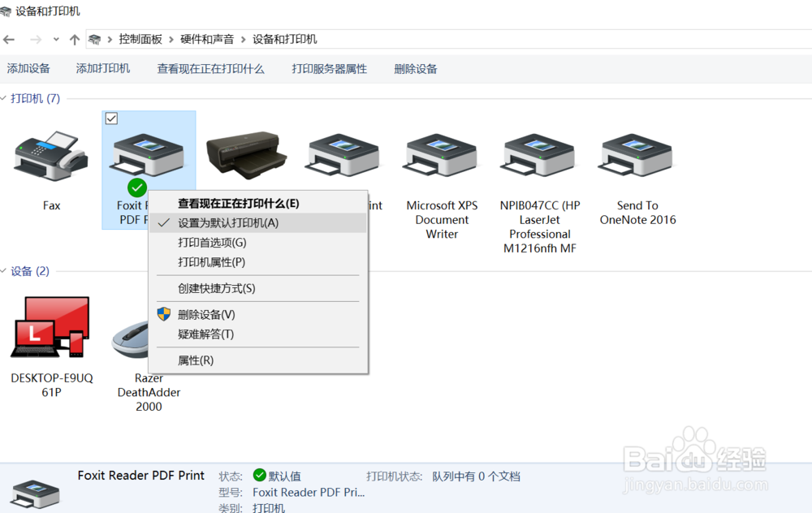Click toolbar 删除设备 button

coord(416,69)
